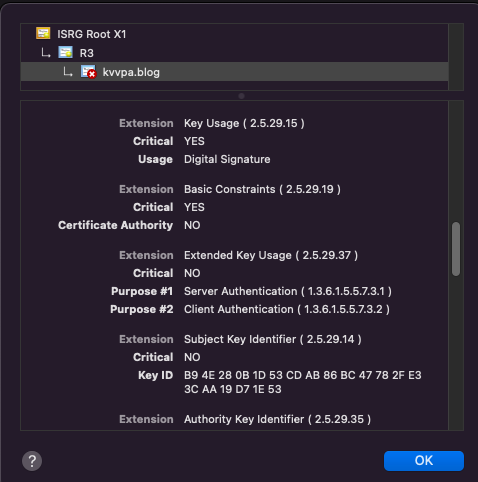Click the kvvpa.blog invalid certificate icon
478x482 pixels.
88,72
